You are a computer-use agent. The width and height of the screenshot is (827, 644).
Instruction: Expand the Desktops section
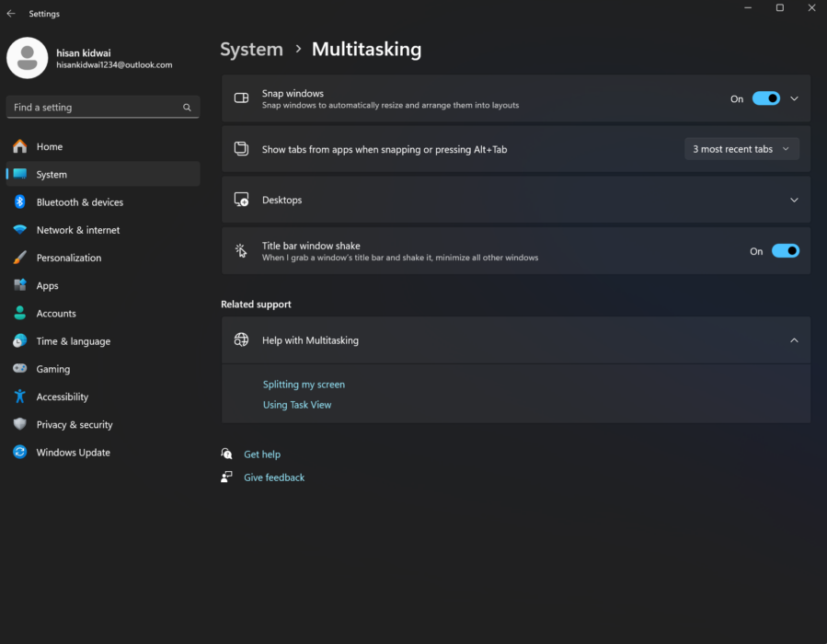[793, 199]
